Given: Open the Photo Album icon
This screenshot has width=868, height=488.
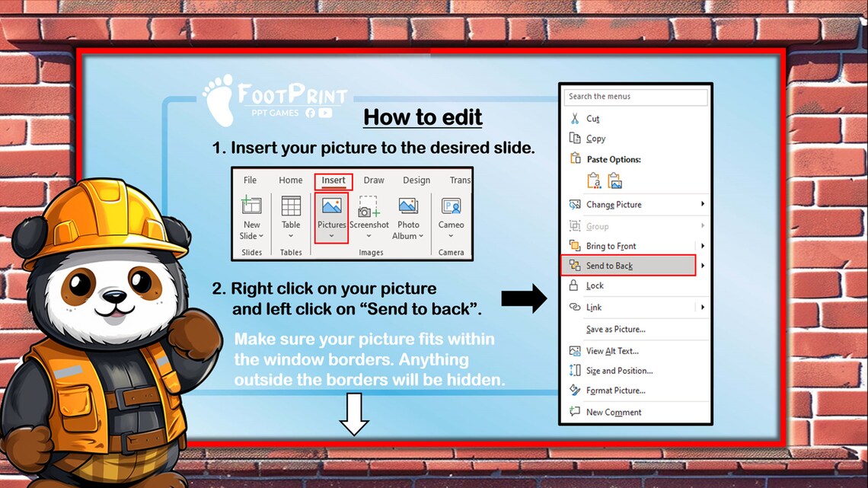Looking at the screenshot, I should (x=407, y=205).
